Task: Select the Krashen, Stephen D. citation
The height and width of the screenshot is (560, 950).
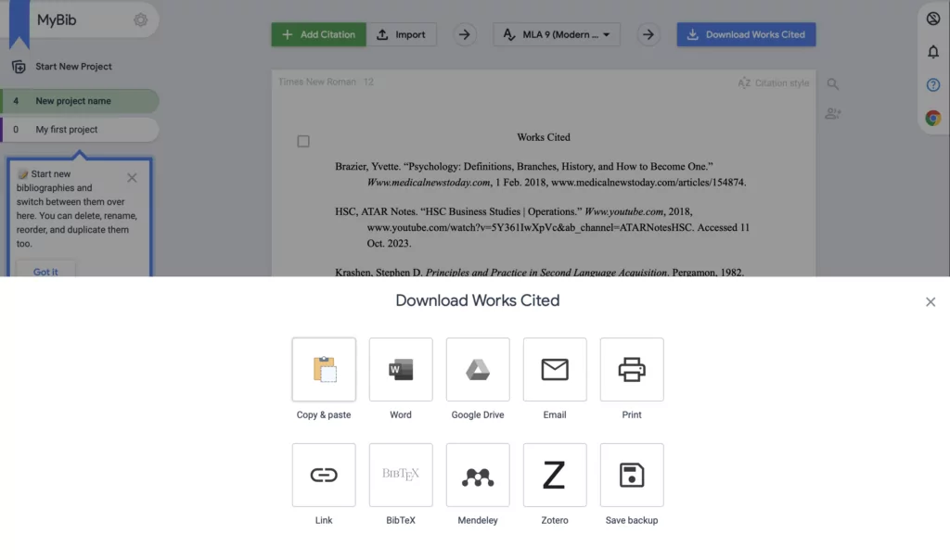Action: point(539,272)
